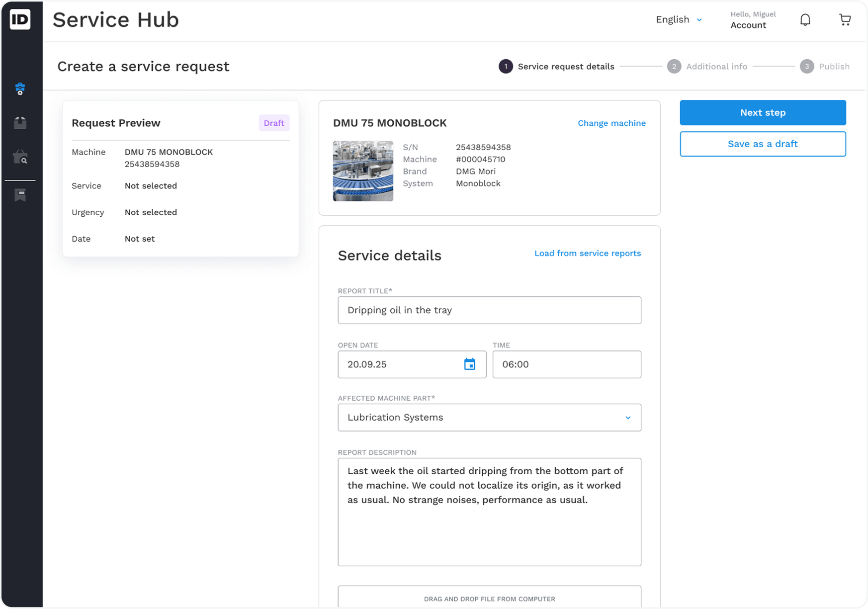Image resolution: width=868 pixels, height=609 pixels.
Task: Click the DMU 75 machine thumbnail image
Action: [x=363, y=171]
